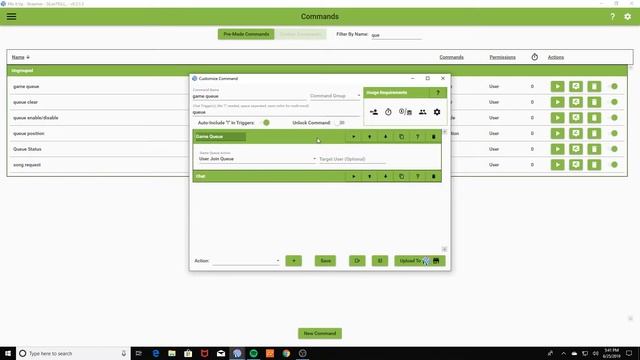This screenshot has height=360, width=640.
Task: Sort by cooldown timer column header
Action: click(x=534, y=57)
